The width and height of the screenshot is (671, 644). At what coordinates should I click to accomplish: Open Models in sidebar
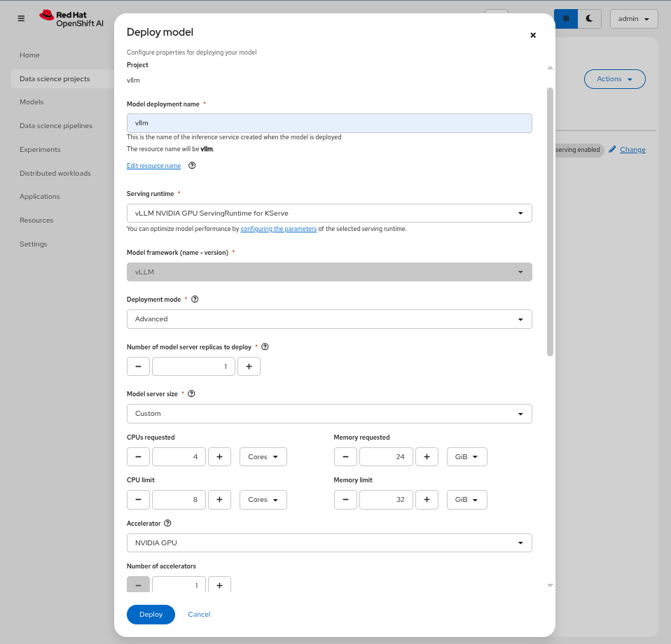coord(32,101)
